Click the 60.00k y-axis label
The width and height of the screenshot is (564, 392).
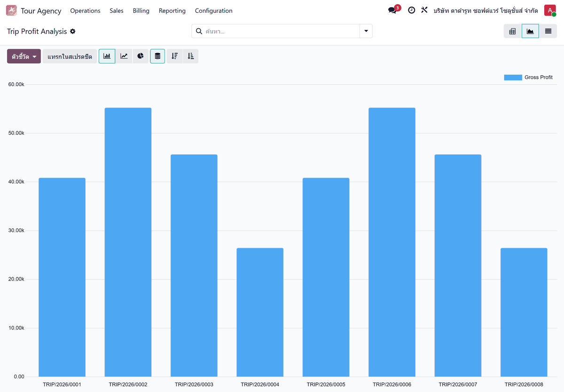point(16,85)
